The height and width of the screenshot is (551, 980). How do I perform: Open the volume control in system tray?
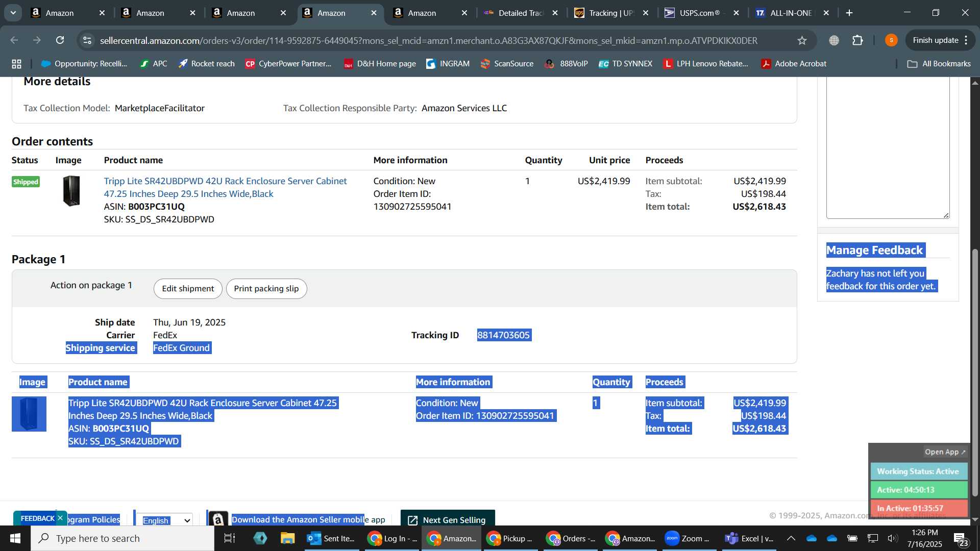(892, 538)
